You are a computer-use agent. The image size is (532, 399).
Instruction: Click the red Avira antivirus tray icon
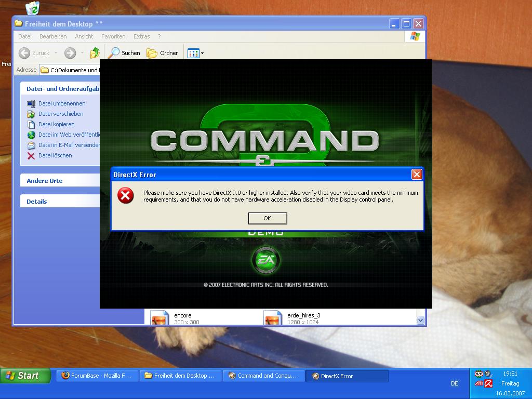(488, 383)
